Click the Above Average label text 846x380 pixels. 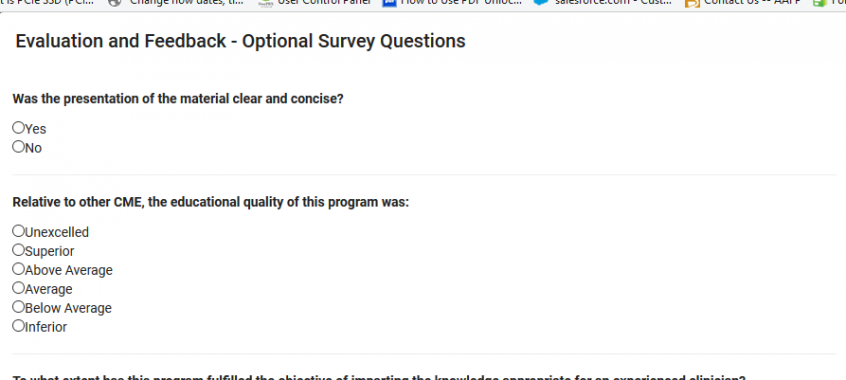(69, 270)
